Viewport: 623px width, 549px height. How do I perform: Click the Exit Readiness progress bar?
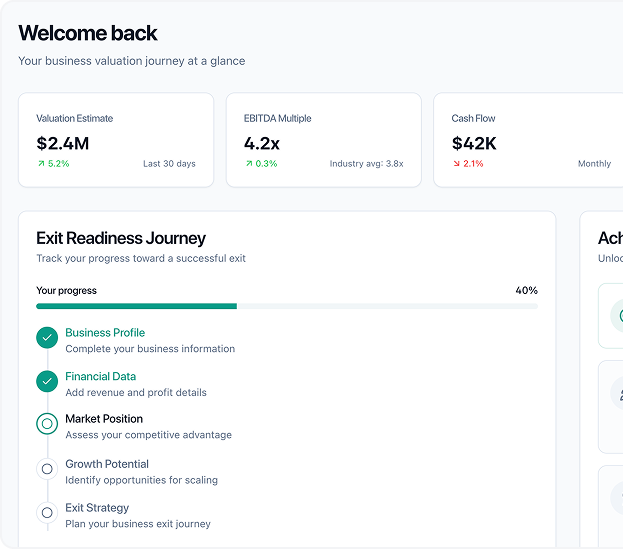tap(286, 306)
